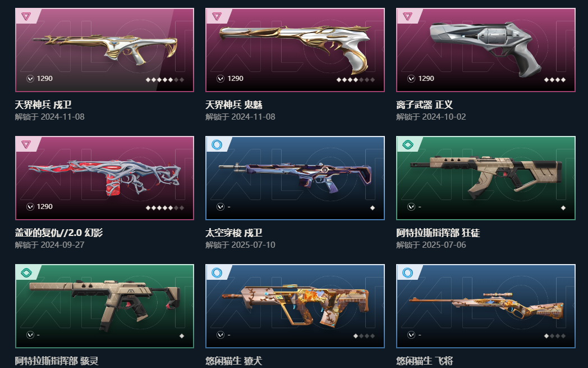The width and height of the screenshot is (588, 368).
Task: Click blue circle tier icon on 太空穿梭 戍卫 card
Action: (217, 144)
